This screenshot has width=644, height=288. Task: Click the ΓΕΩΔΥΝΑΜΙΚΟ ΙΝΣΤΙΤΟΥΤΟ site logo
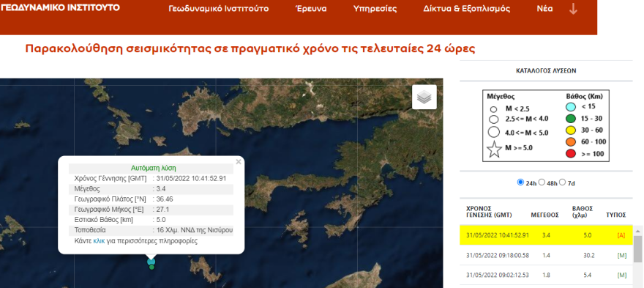(60, 7)
